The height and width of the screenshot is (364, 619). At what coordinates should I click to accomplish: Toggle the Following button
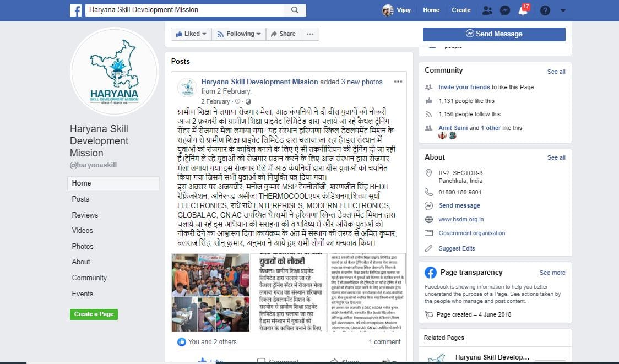pyautogui.click(x=239, y=34)
